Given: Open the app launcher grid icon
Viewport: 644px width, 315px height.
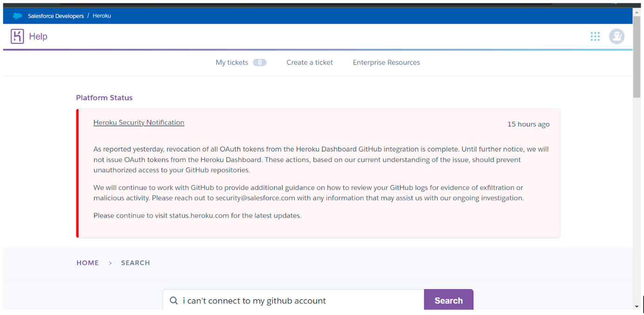Looking at the screenshot, I should tap(595, 36).
